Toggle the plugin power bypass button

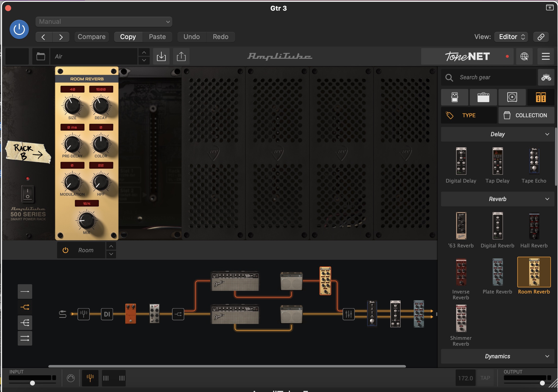point(19,29)
